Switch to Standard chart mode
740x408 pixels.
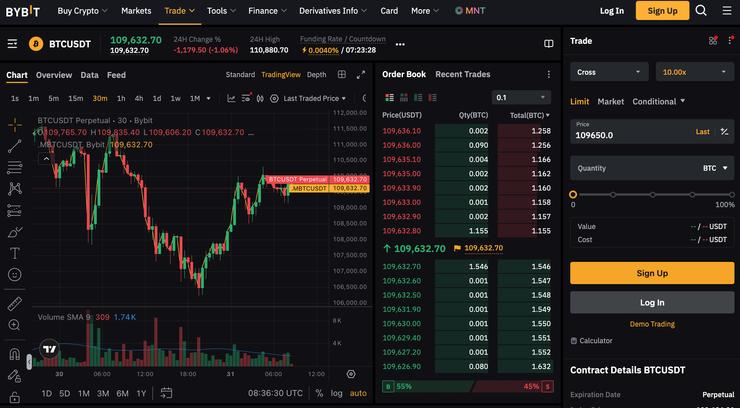tap(240, 75)
